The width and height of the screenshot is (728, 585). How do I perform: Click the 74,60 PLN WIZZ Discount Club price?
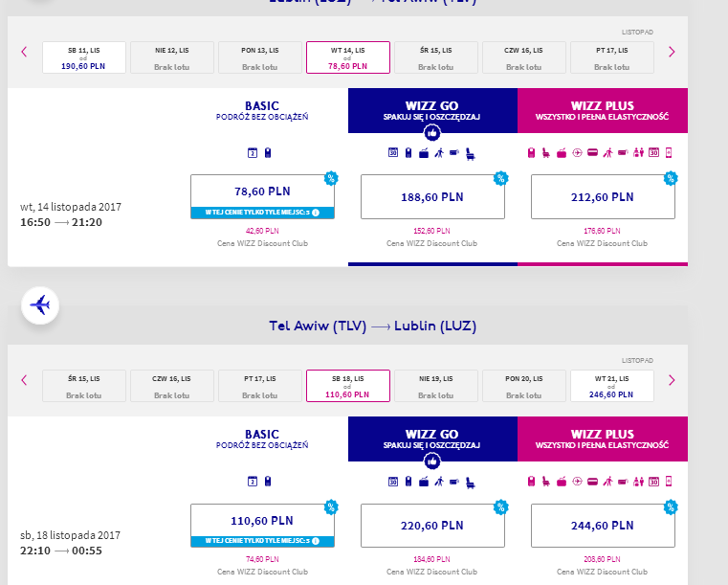[x=262, y=559]
